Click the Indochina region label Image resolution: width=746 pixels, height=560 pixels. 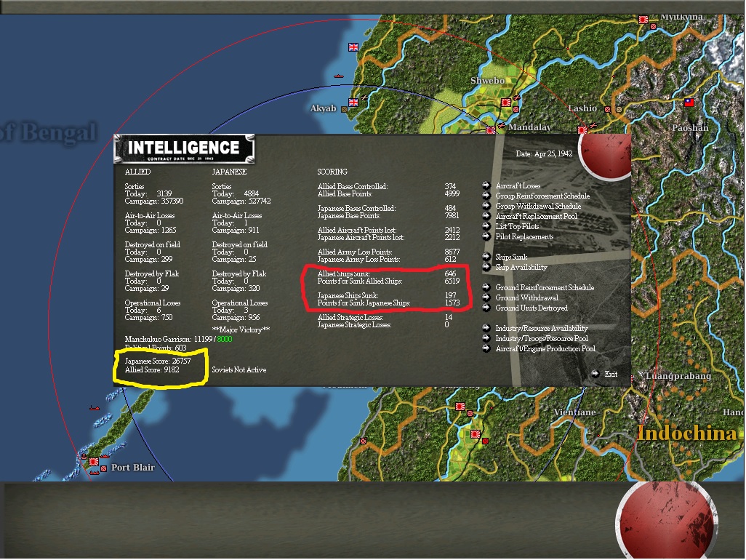(687, 433)
